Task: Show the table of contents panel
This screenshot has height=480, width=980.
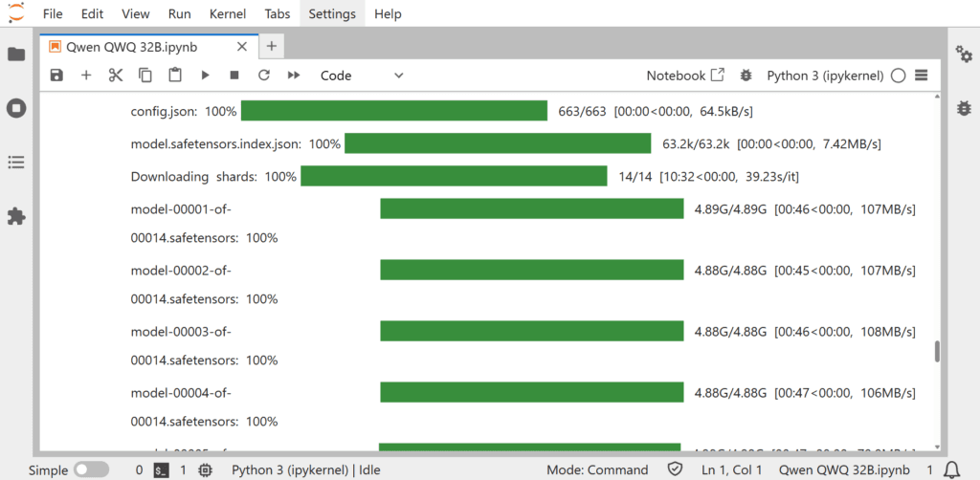Action: (16, 163)
